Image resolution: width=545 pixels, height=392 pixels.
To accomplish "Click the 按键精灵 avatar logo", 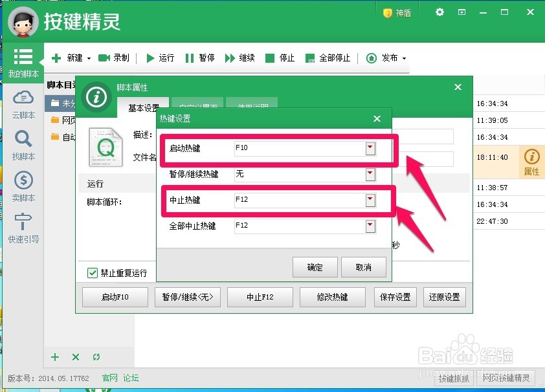I will (23, 23).
